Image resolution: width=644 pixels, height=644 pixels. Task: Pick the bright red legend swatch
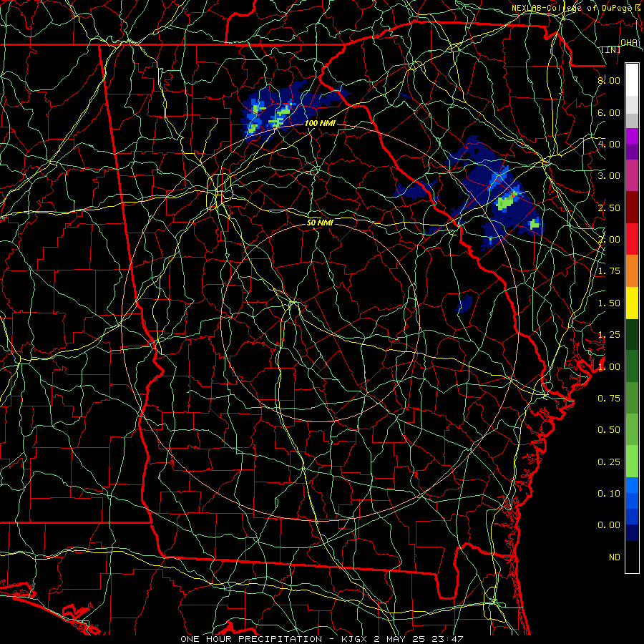click(632, 238)
